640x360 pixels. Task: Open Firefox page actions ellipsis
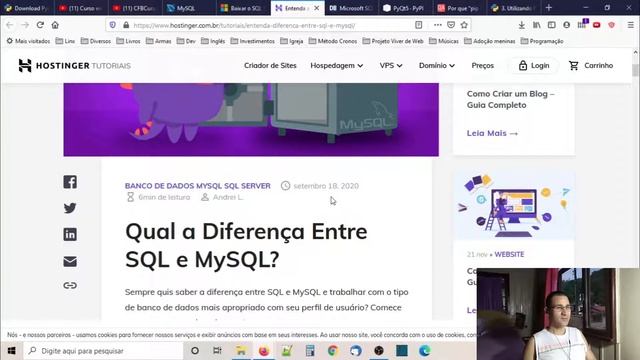point(438,25)
